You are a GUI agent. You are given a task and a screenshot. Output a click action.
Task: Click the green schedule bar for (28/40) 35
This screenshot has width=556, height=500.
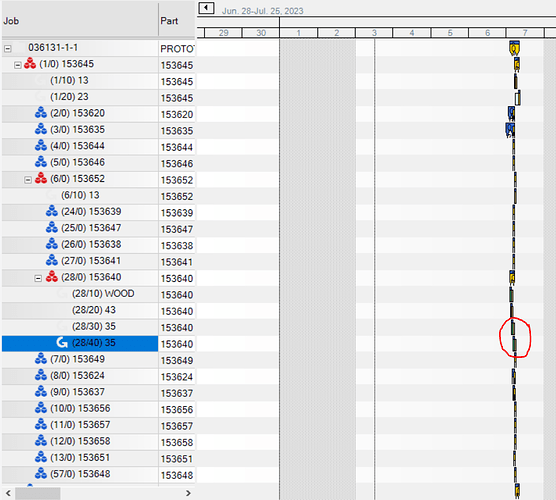coord(515,344)
